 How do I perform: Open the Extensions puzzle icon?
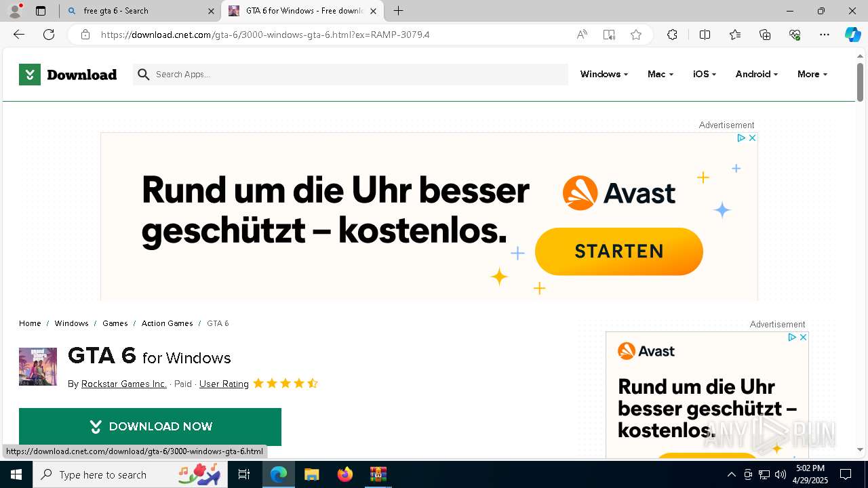tap(672, 35)
